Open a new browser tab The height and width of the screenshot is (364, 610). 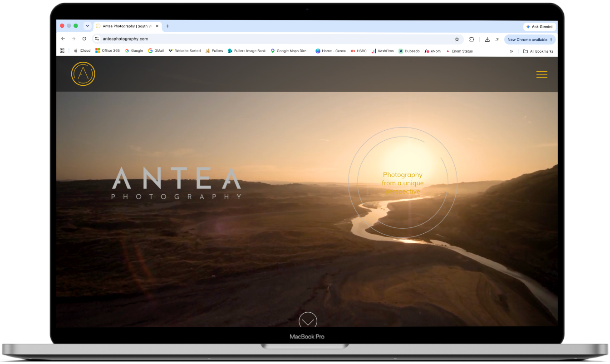tap(167, 26)
